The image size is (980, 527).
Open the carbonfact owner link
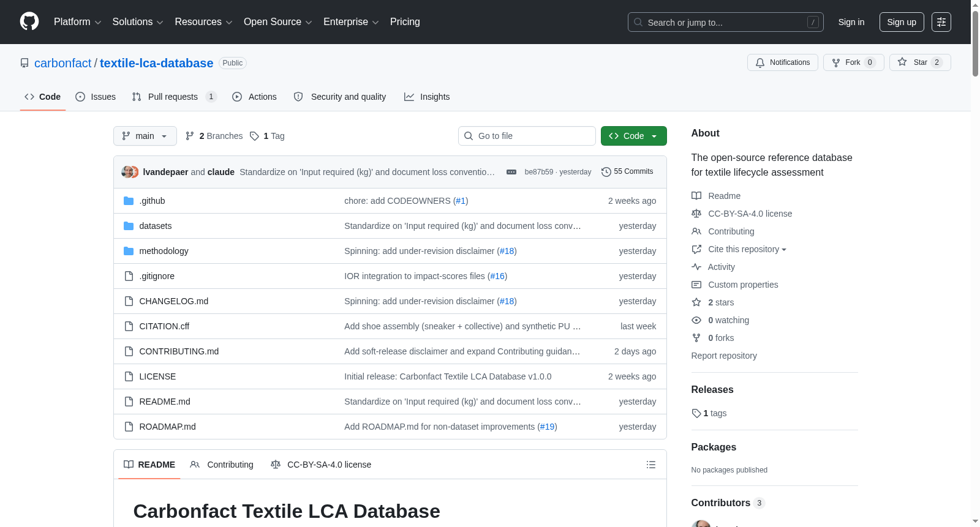coord(62,63)
